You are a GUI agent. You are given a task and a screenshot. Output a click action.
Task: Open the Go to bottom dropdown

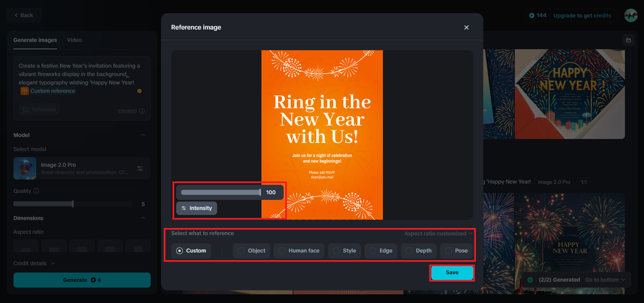tap(605, 279)
